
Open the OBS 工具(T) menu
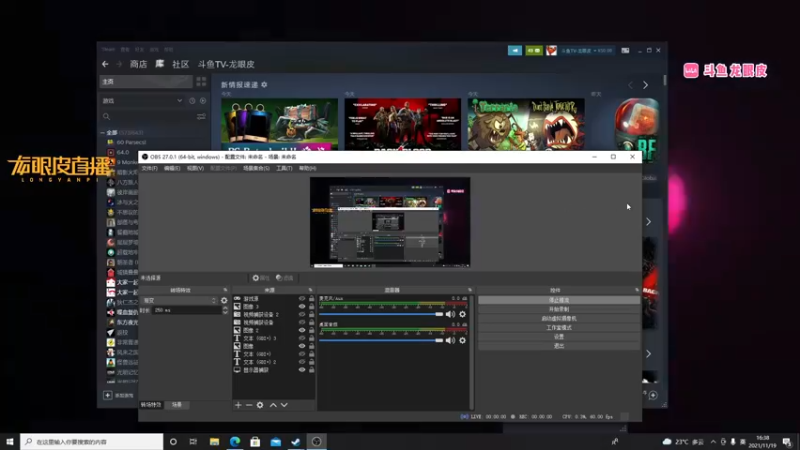[x=284, y=168]
